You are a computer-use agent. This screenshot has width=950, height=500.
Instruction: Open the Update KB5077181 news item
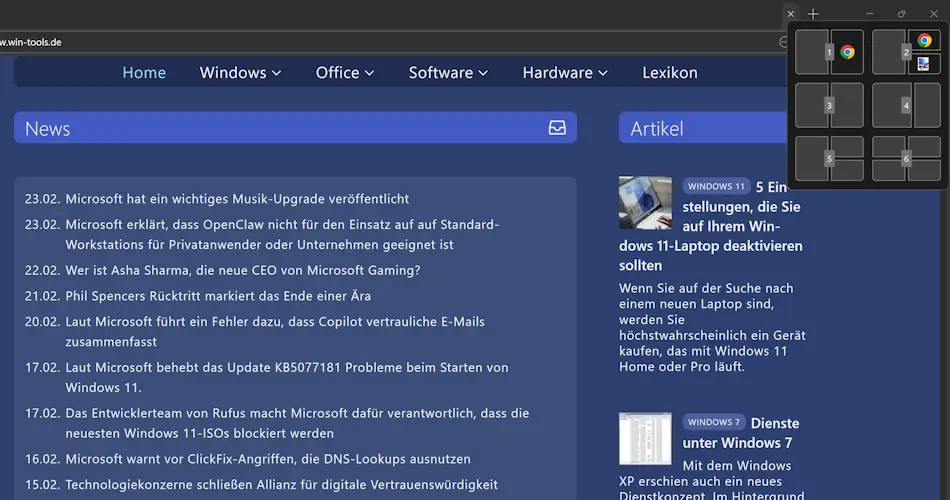click(x=287, y=377)
